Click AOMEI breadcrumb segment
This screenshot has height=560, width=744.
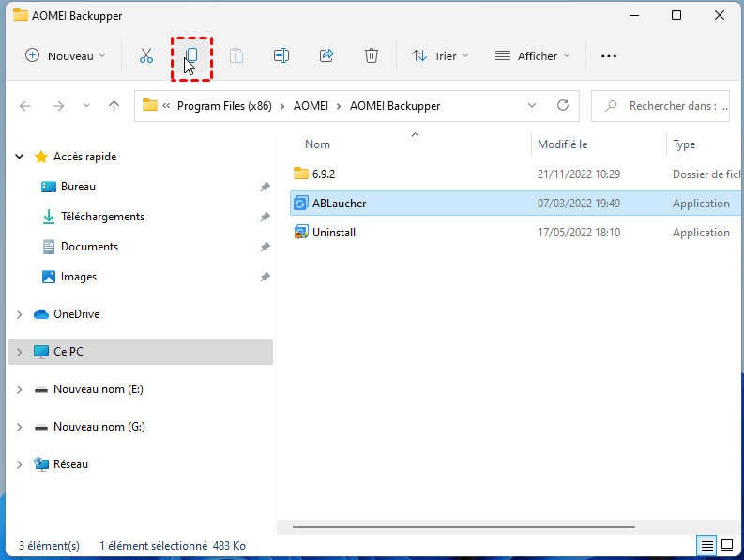(x=311, y=106)
